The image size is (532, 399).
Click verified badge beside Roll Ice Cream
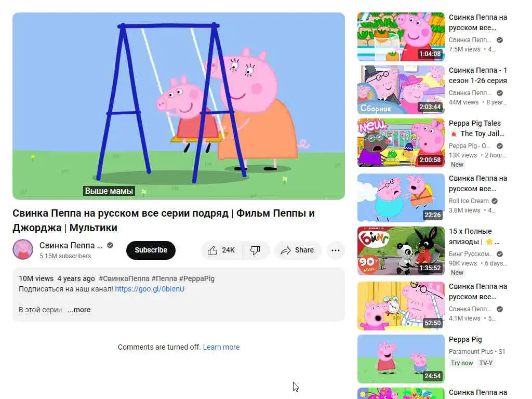tap(495, 201)
